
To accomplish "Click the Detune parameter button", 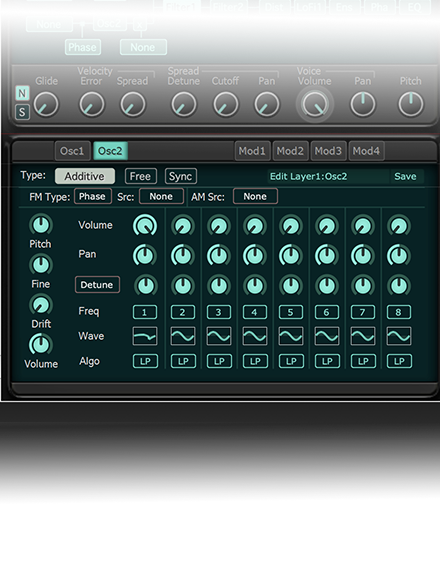I will tap(97, 285).
